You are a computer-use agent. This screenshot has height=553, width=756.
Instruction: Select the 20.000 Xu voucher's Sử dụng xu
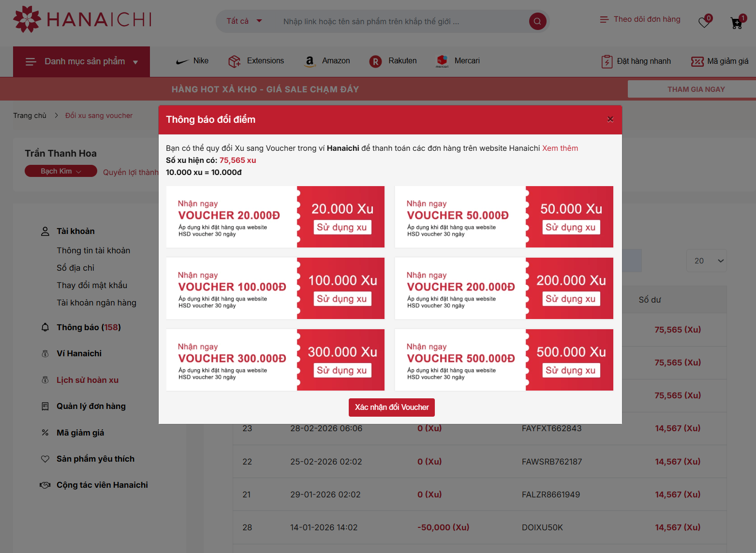pos(341,227)
